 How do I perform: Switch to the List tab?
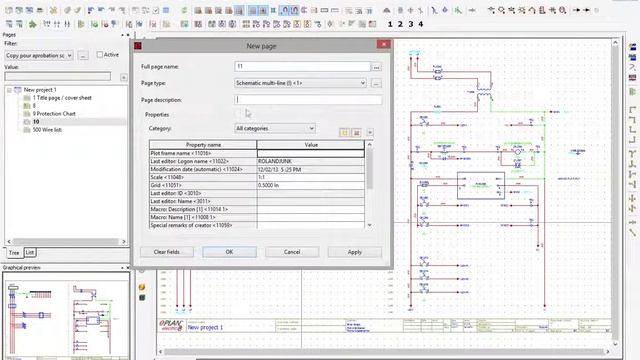coord(30,253)
